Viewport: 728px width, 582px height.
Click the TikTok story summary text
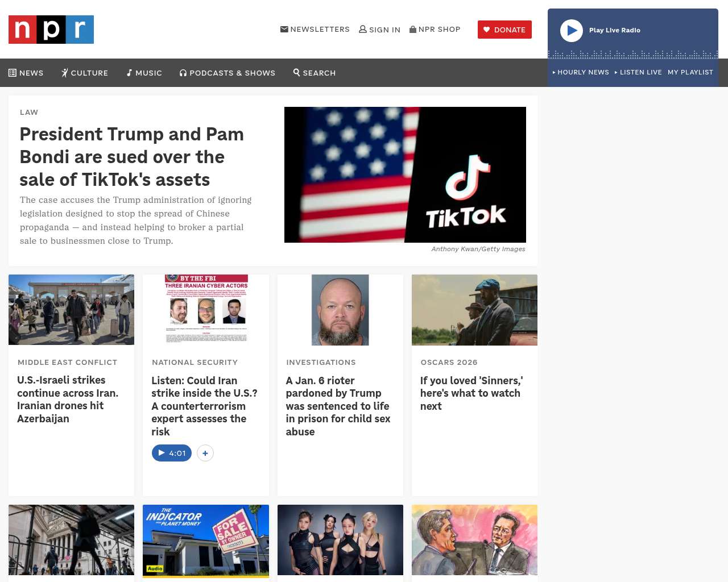pos(136,221)
